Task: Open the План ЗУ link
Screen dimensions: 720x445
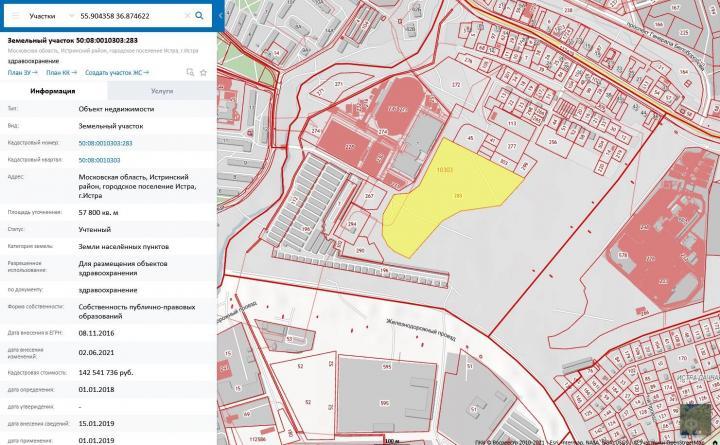Action: pos(21,72)
